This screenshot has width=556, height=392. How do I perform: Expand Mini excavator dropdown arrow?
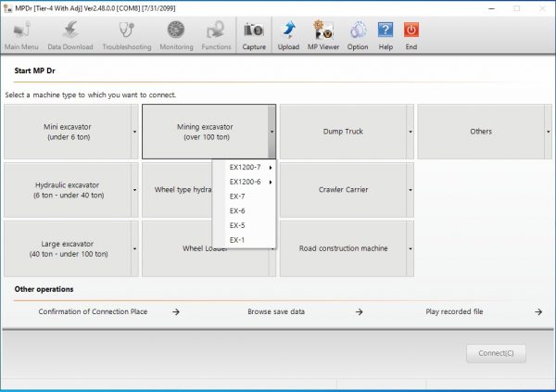point(134,132)
